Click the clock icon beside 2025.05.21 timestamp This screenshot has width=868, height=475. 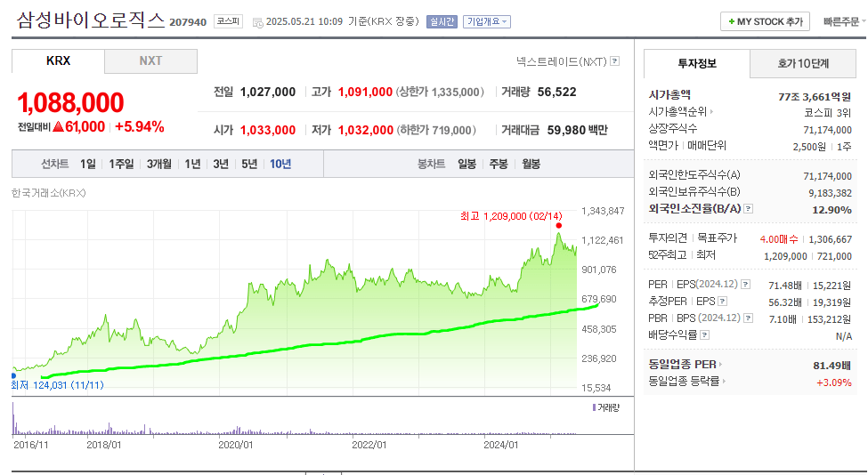[257, 22]
